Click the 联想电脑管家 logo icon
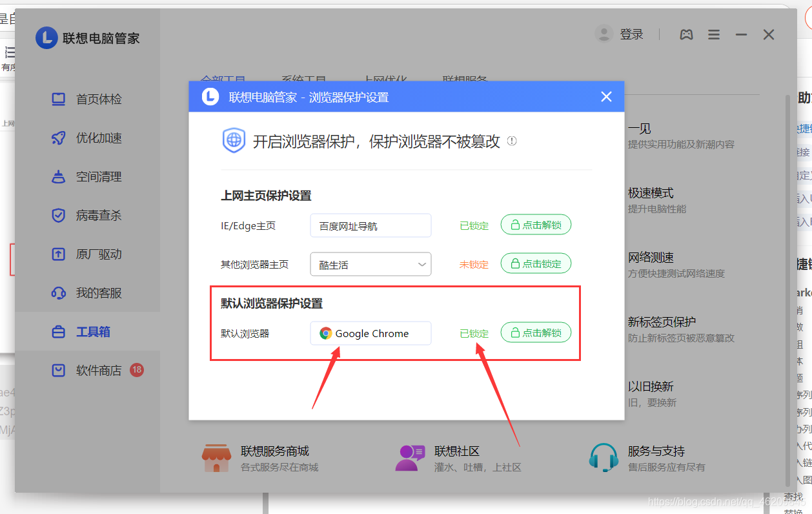The image size is (812, 514). click(46, 38)
